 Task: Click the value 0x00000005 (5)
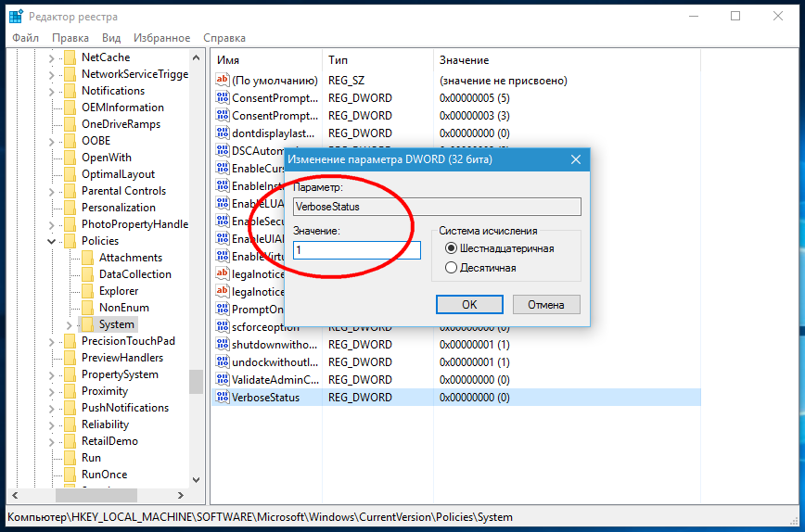click(x=475, y=98)
